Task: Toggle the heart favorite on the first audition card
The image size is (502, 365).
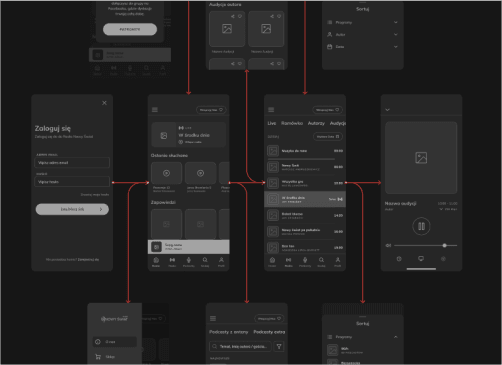Action: 240,16
